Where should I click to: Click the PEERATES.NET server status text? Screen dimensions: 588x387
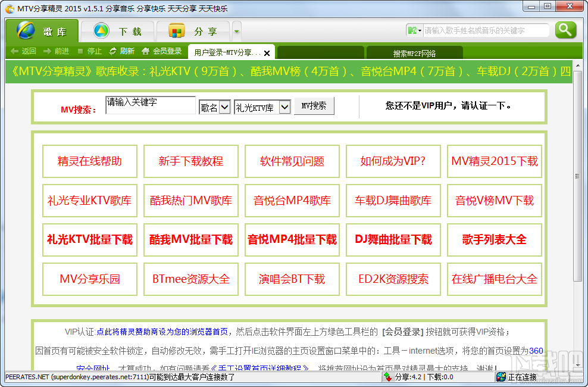click(x=120, y=377)
